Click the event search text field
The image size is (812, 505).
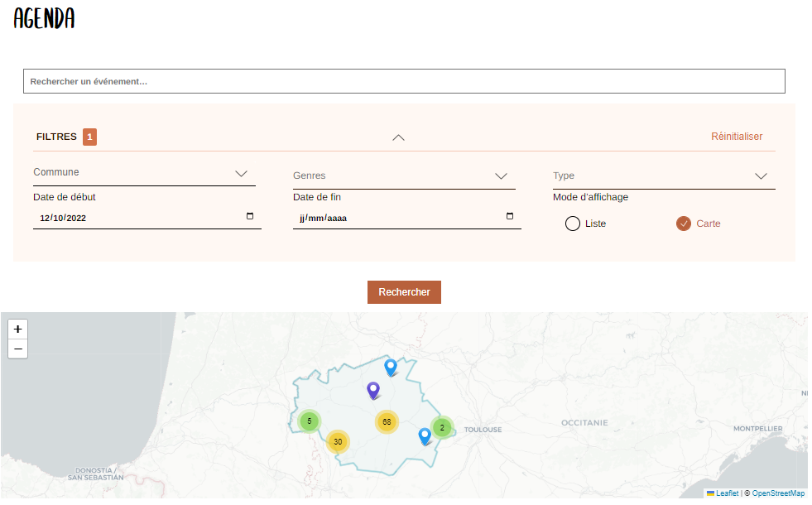pyautogui.click(x=404, y=81)
